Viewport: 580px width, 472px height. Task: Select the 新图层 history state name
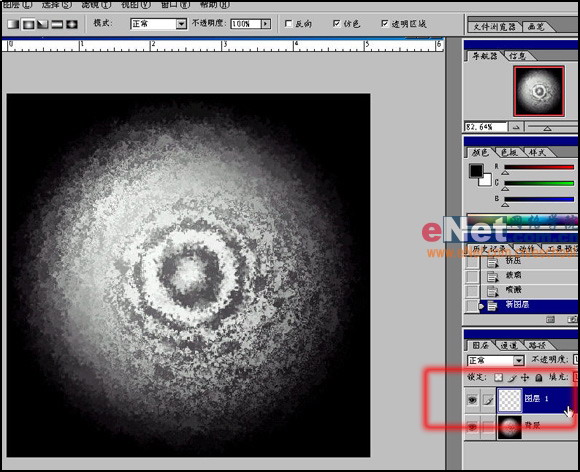click(x=517, y=305)
